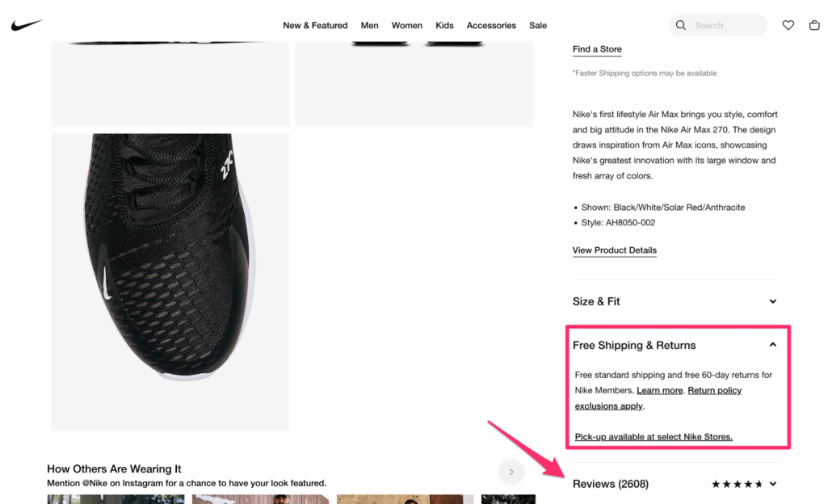Image resolution: width=832 pixels, height=504 pixels.
Task: Navigate to the Sale section
Action: pos(538,25)
